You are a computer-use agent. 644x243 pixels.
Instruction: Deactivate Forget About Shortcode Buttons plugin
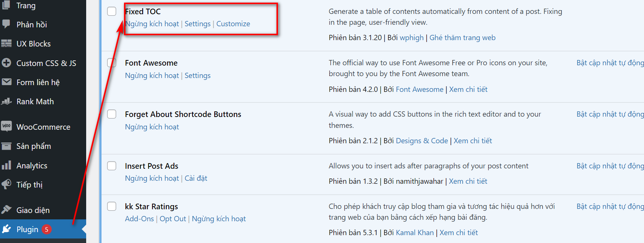(152, 127)
